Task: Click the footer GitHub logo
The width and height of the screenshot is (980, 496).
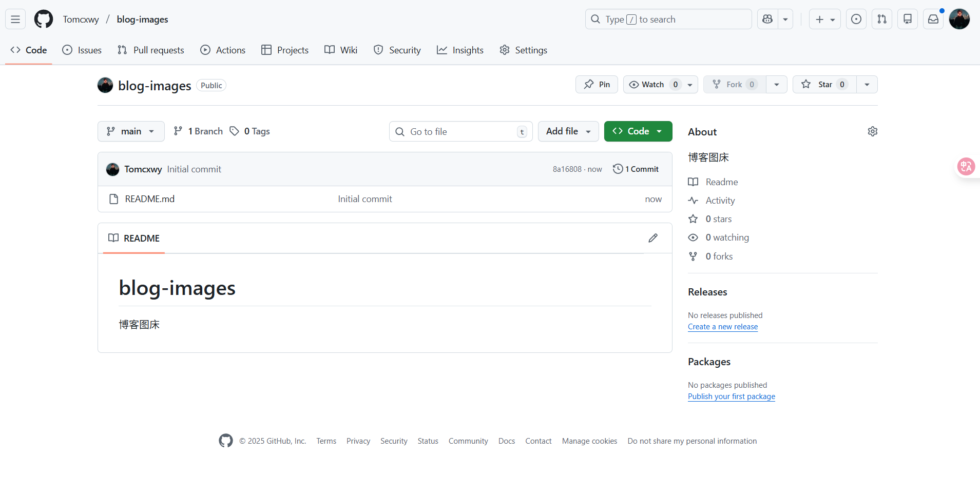Action: (x=226, y=441)
